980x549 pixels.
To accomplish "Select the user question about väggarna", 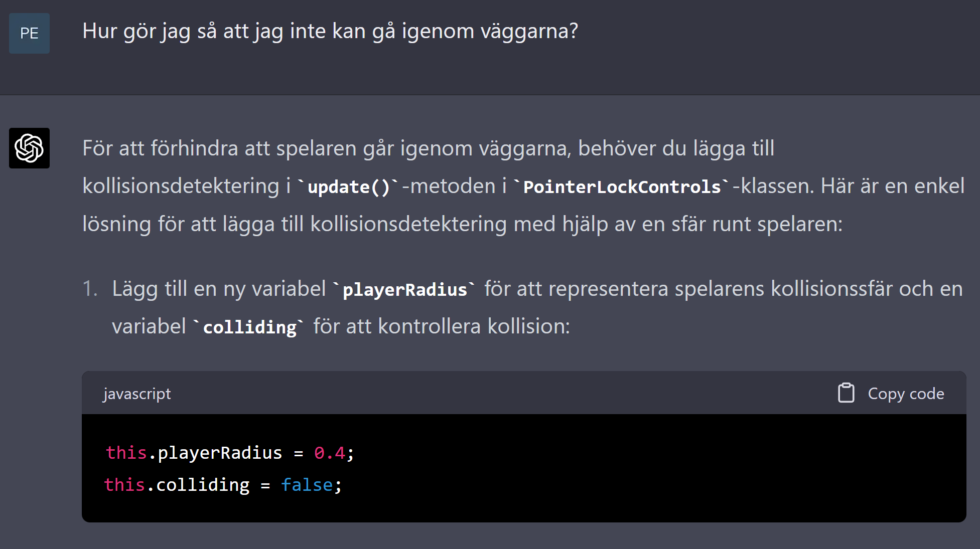I will click(x=330, y=31).
